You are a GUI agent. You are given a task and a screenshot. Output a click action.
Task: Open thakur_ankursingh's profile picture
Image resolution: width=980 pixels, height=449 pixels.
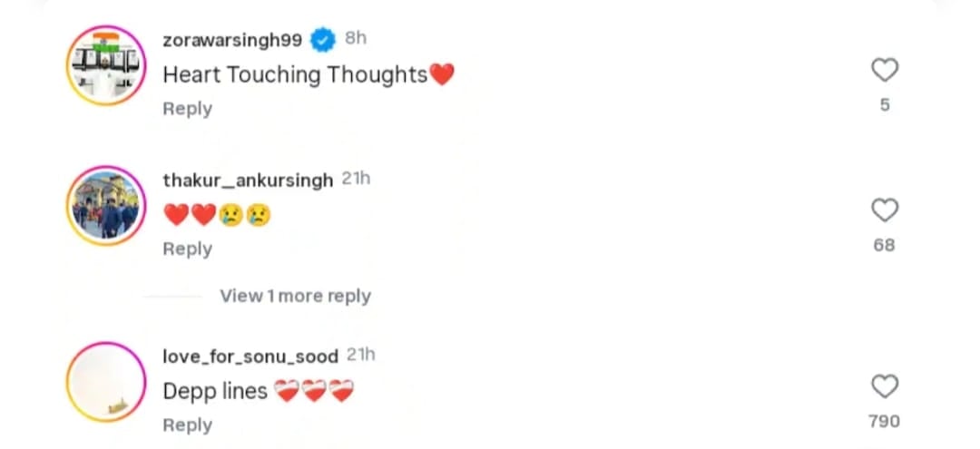point(106,206)
